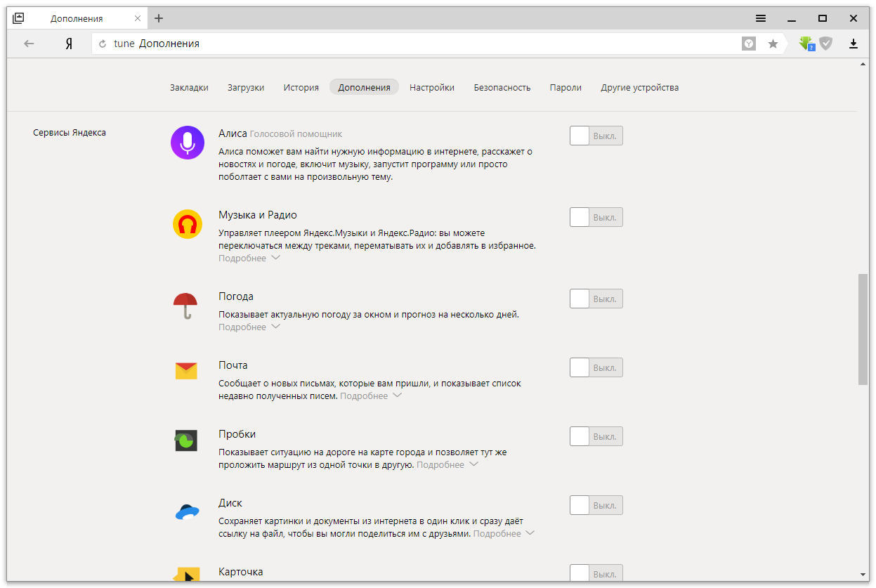
Task: Enable the Алиса extension toggle
Action: point(596,136)
